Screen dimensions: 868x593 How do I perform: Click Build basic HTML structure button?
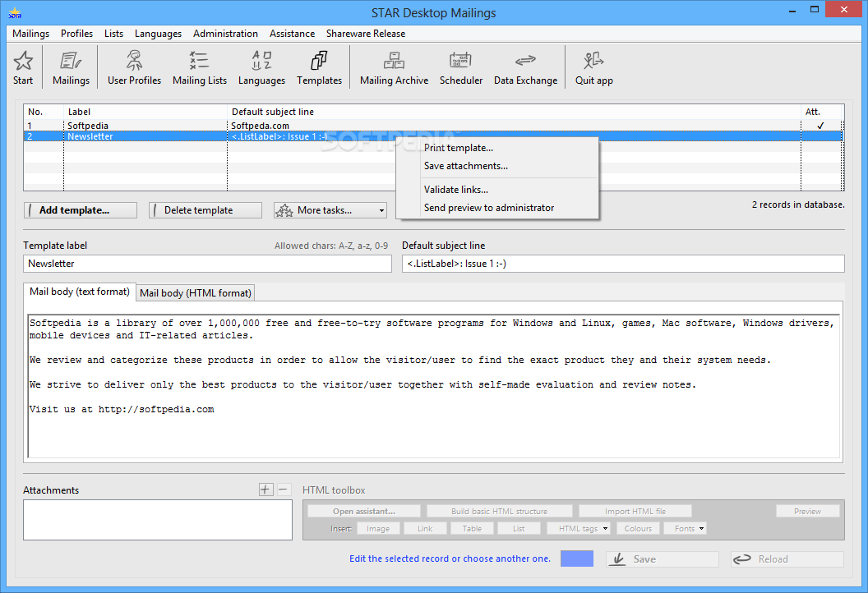[499, 511]
